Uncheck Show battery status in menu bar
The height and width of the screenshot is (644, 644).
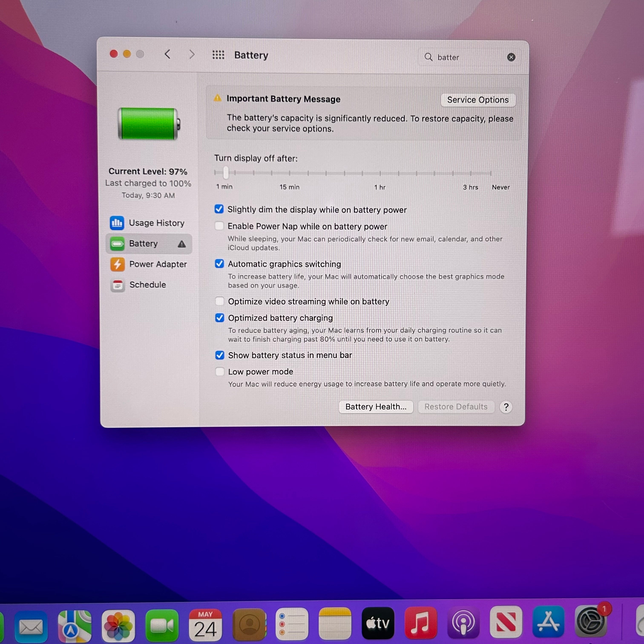coord(219,355)
